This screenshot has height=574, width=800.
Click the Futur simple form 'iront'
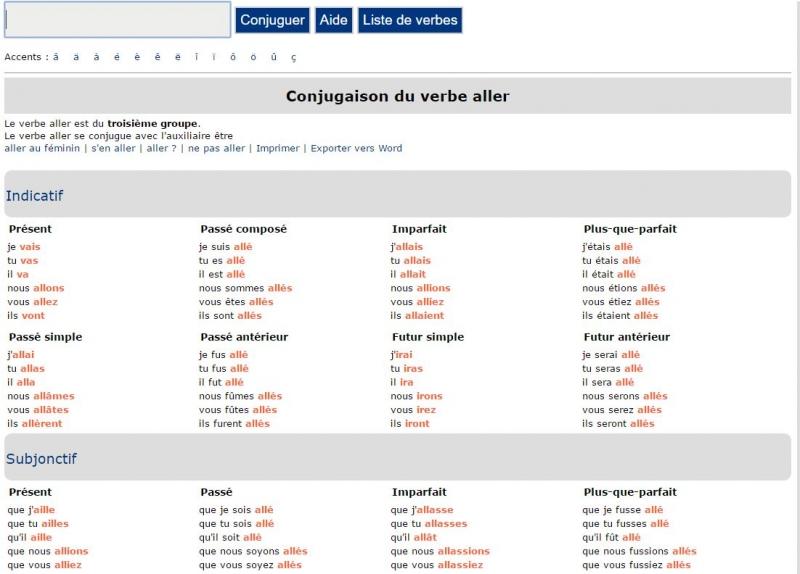click(417, 424)
